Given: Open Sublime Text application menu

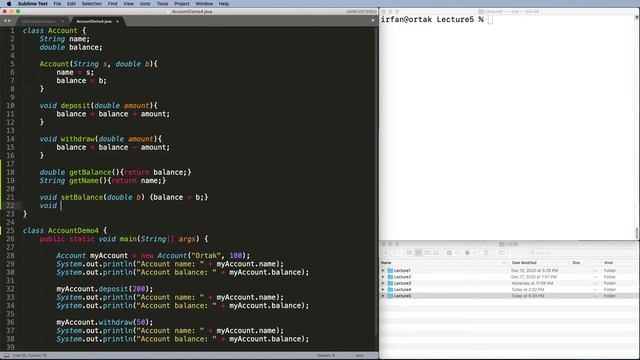Looking at the screenshot, I should click(33, 4).
